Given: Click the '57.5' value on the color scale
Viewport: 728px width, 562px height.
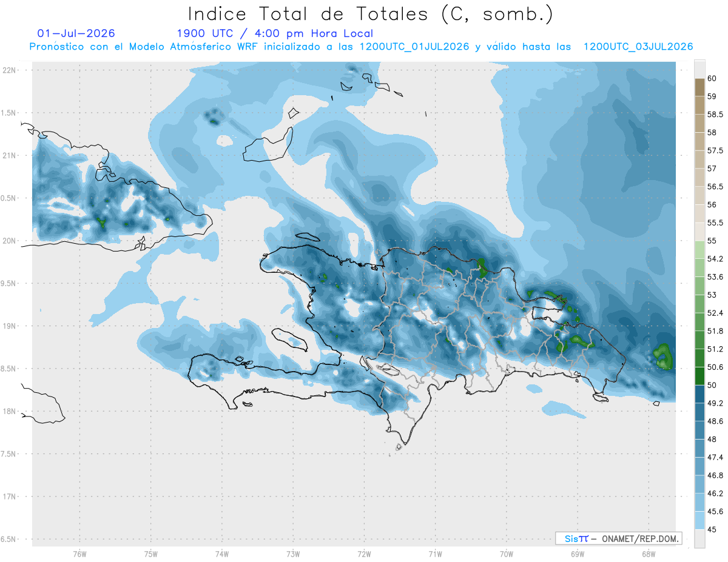Looking at the screenshot, I should 715,150.
